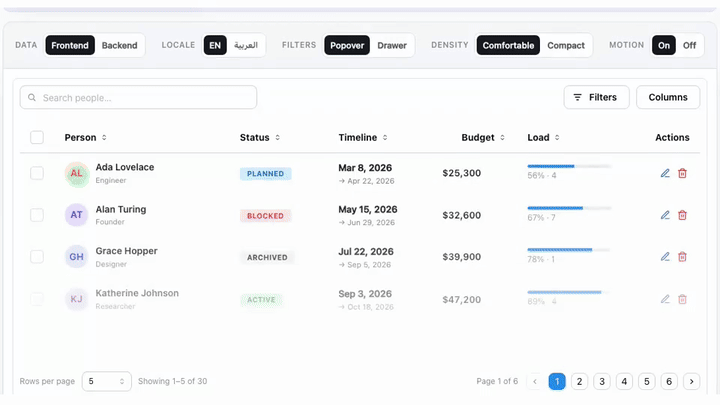The image size is (720, 405).
Task: Open the Filters popover
Action: coord(596,97)
